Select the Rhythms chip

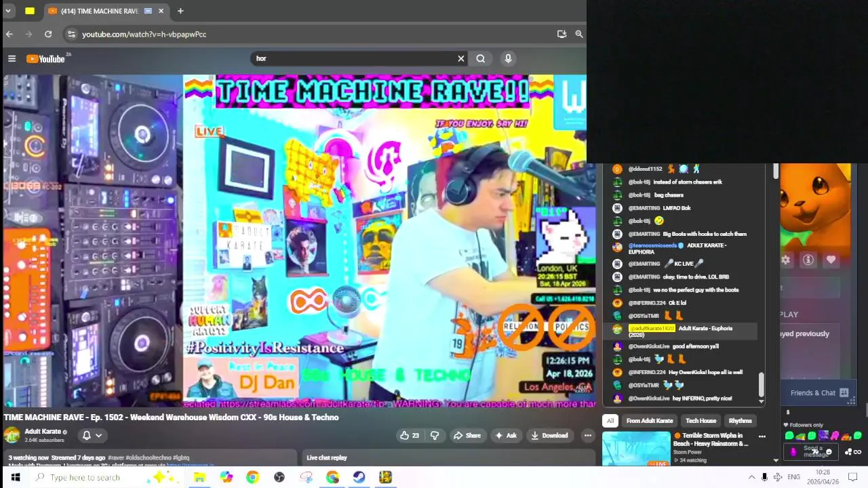click(x=741, y=421)
